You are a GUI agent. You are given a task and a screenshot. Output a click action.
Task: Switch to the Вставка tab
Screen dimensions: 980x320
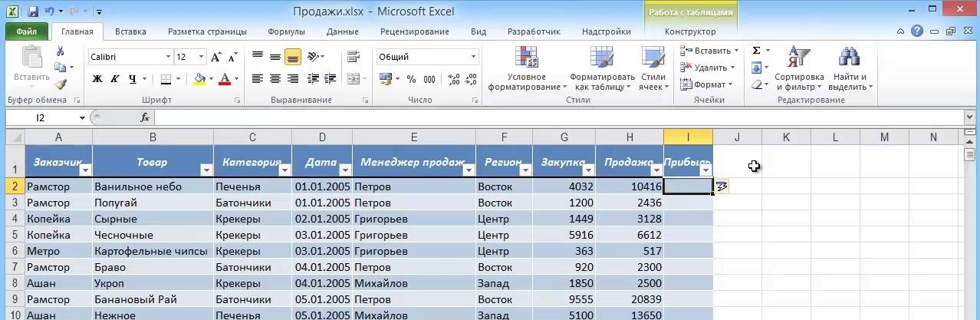tap(130, 31)
